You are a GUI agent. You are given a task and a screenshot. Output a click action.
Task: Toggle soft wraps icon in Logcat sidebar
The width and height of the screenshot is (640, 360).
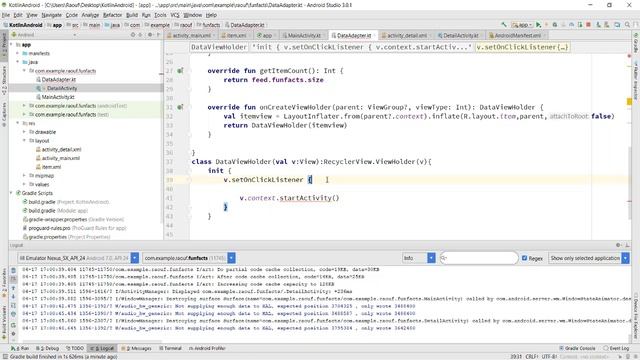[13, 306]
